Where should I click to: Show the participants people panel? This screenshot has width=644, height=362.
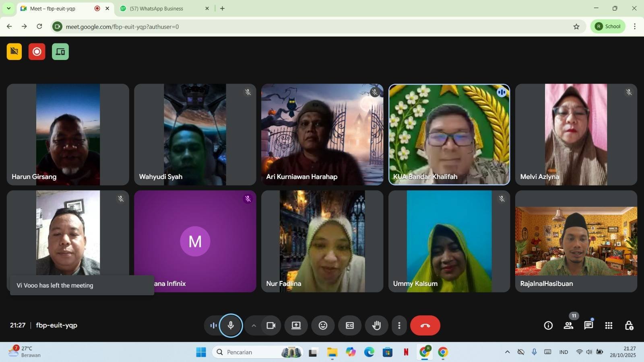568,325
